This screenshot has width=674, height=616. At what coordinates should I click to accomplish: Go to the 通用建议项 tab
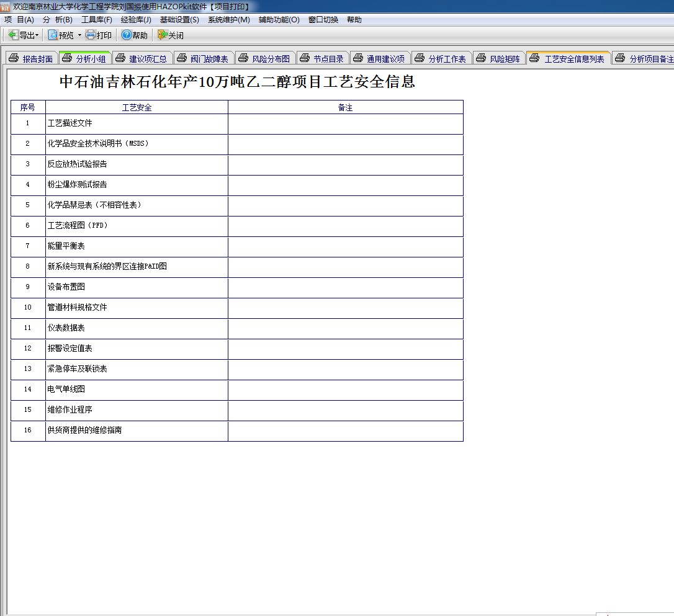[x=380, y=58]
